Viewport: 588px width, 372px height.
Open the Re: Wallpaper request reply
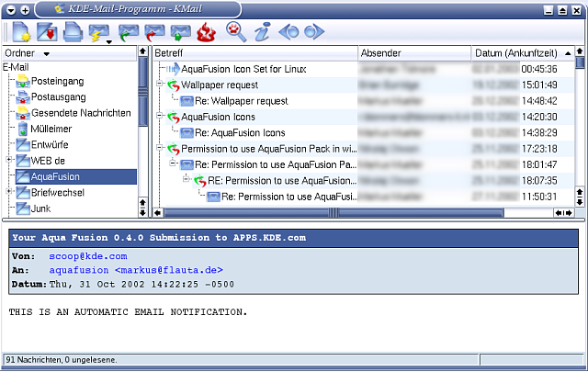coord(241,101)
